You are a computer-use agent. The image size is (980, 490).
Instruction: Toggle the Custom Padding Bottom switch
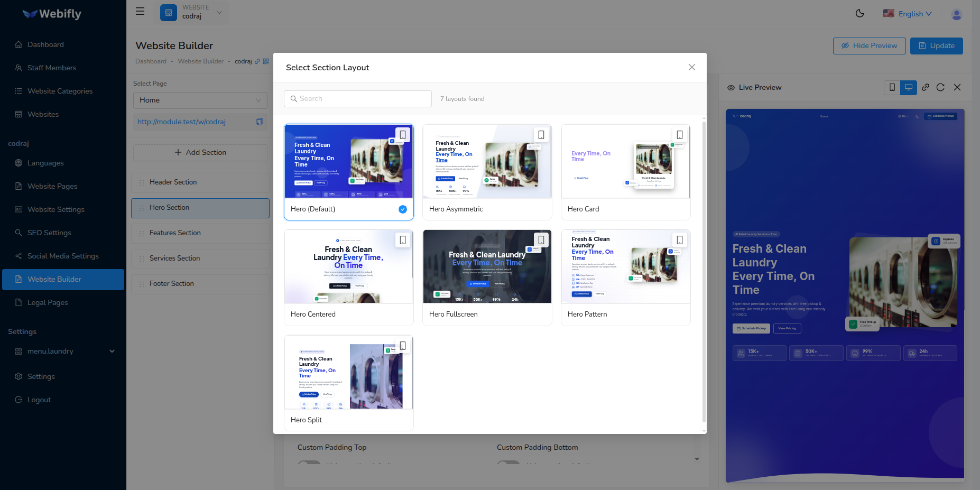509,464
